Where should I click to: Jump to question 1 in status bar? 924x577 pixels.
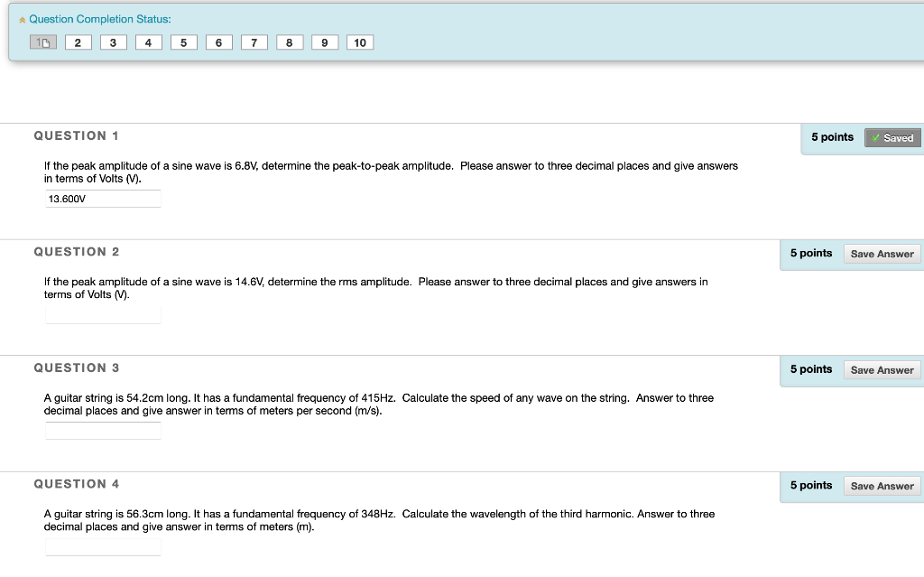(x=43, y=42)
